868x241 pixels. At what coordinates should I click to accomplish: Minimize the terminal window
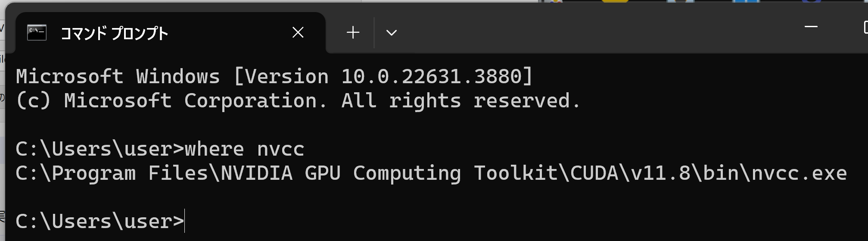pyautogui.click(x=811, y=27)
